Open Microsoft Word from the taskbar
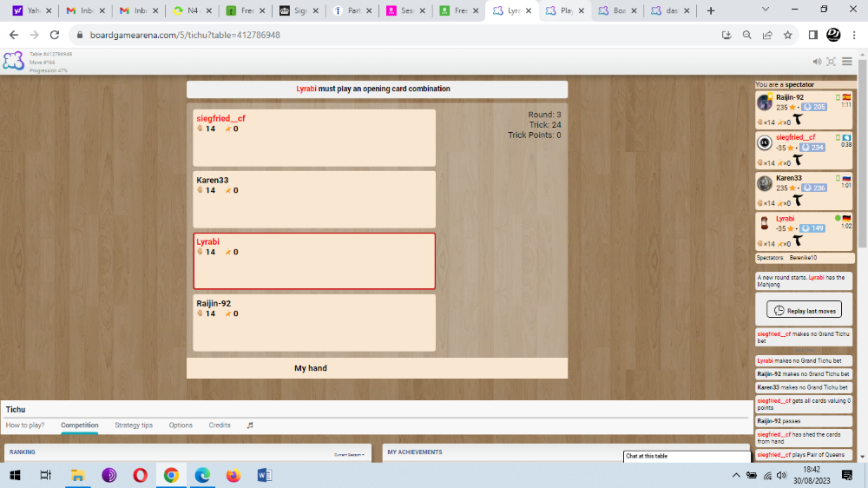Screen dimensions: 868x488 265,475
